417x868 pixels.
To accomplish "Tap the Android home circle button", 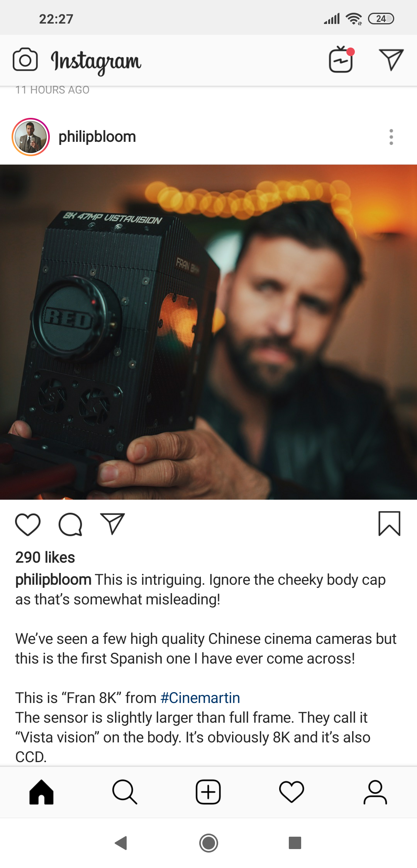I will 208,843.
